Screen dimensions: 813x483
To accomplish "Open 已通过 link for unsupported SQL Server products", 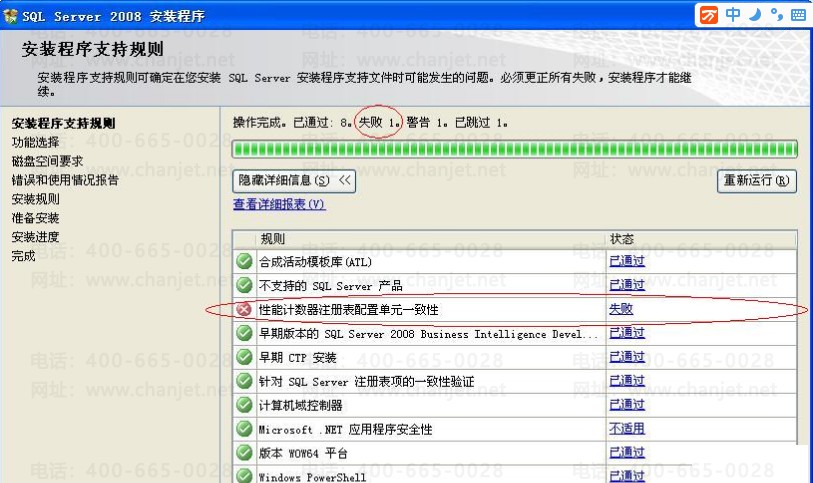I will coord(627,285).
